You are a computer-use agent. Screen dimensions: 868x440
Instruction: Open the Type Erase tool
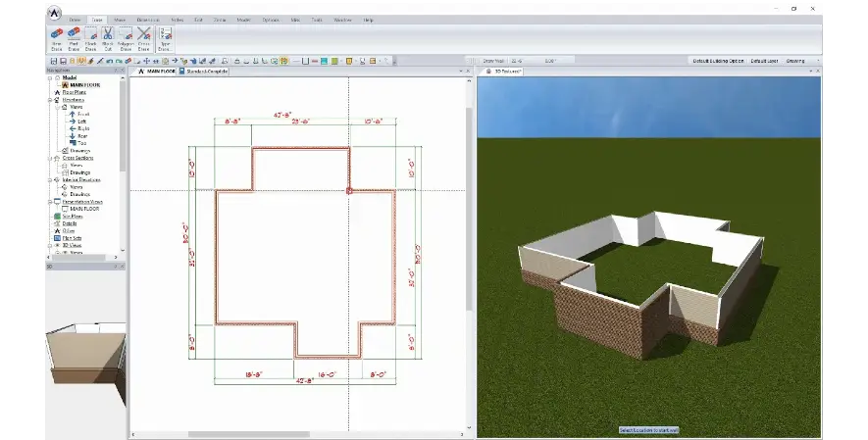165,39
